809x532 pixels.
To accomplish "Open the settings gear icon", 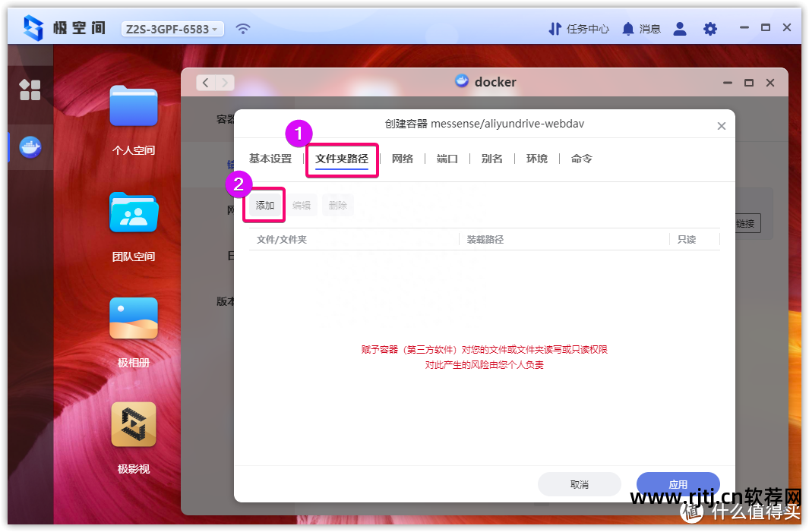I will (x=710, y=29).
